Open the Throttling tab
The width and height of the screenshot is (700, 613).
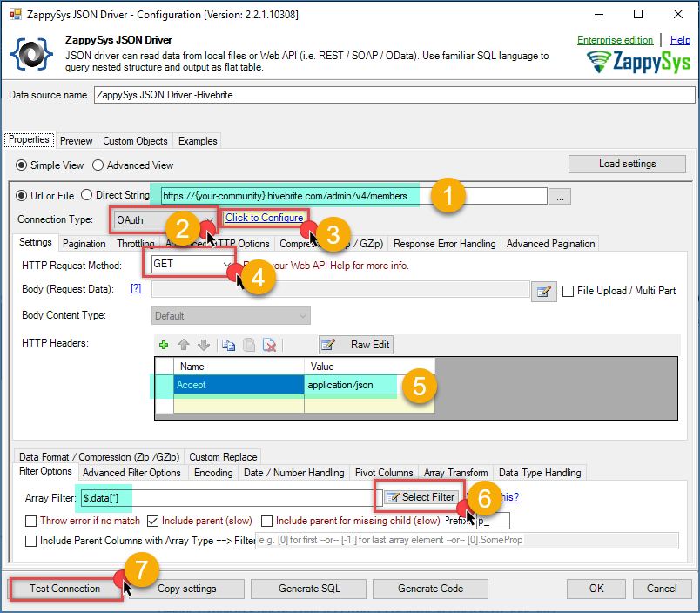coord(135,244)
